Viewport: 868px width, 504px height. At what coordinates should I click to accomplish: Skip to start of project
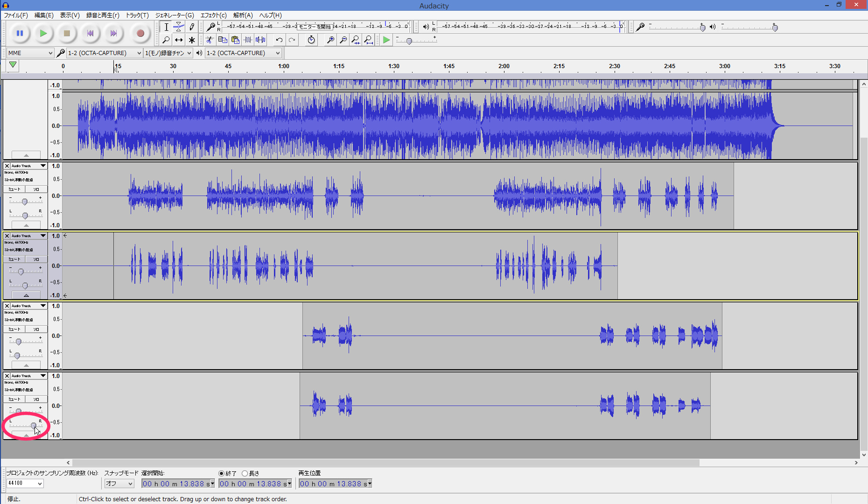tap(90, 33)
